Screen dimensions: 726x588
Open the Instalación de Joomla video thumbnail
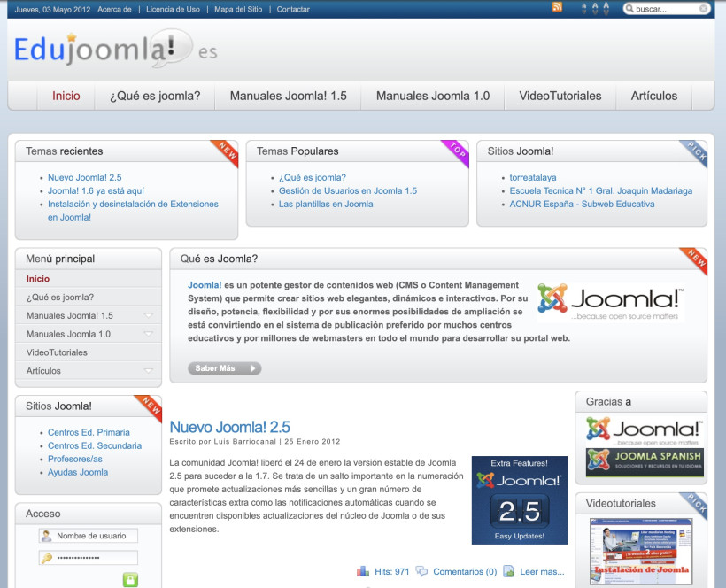[x=640, y=551]
